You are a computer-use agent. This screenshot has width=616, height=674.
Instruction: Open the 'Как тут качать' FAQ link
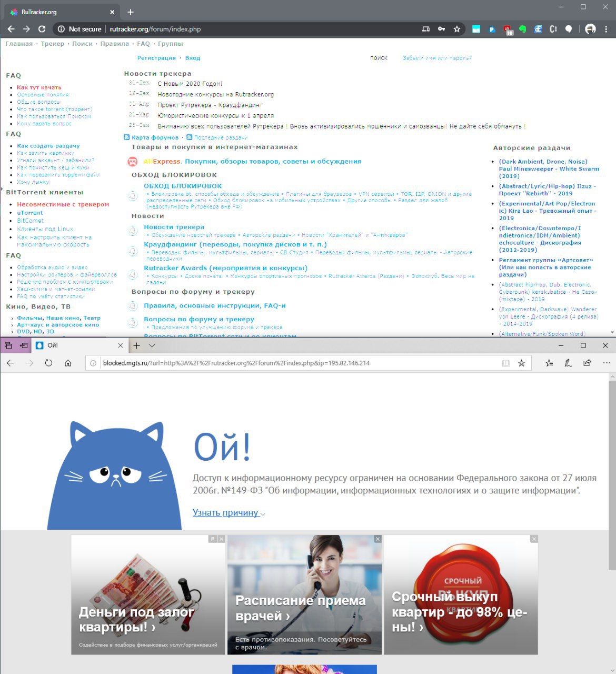pyautogui.click(x=39, y=87)
